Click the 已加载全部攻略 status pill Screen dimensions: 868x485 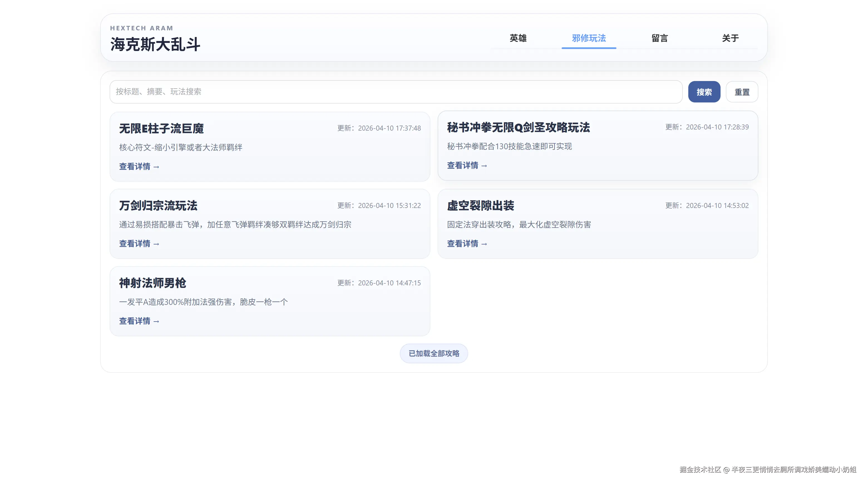click(x=434, y=353)
